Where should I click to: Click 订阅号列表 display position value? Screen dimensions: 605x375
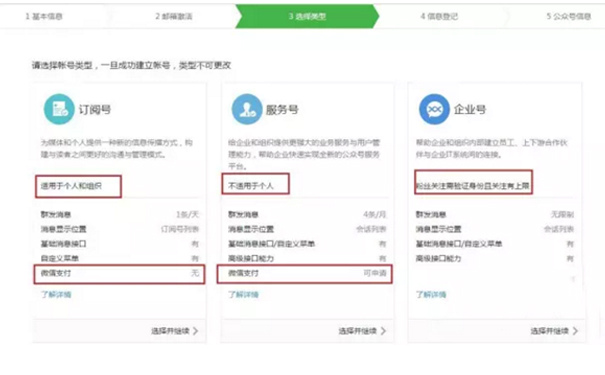(x=180, y=229)
